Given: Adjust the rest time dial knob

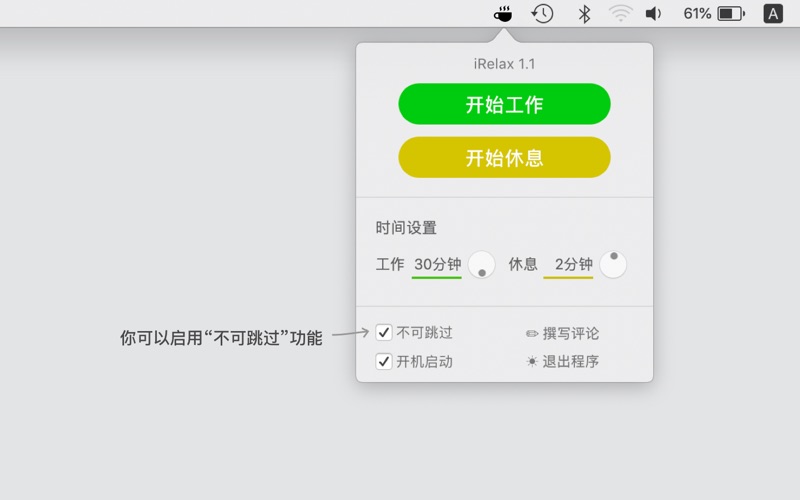Looking at the screenshot, I should click(613, 265).
